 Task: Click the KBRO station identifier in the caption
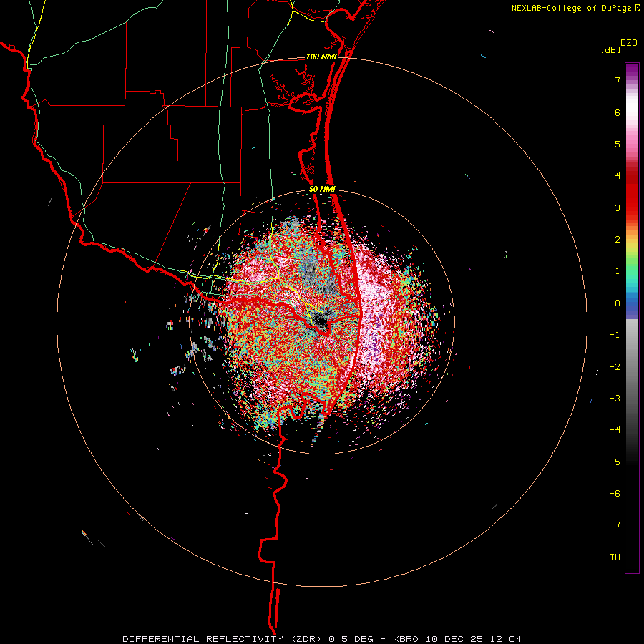click(406, 639)
